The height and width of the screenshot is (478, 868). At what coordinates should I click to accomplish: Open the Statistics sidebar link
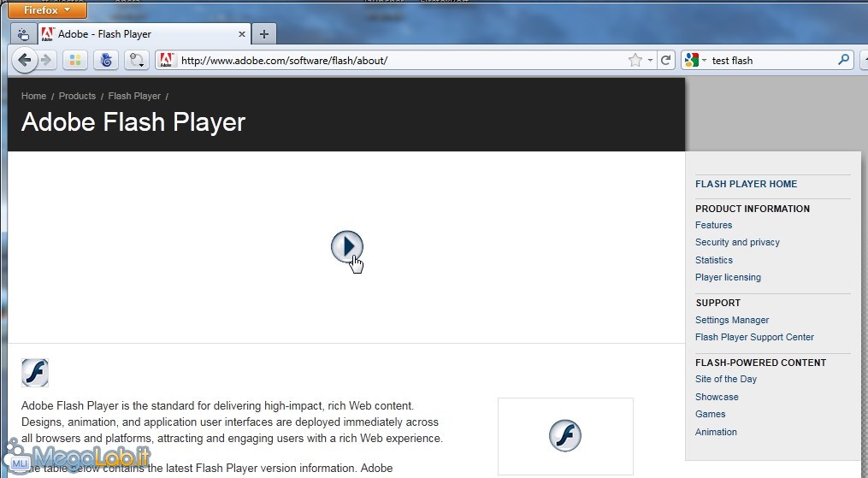click(713, 260)
